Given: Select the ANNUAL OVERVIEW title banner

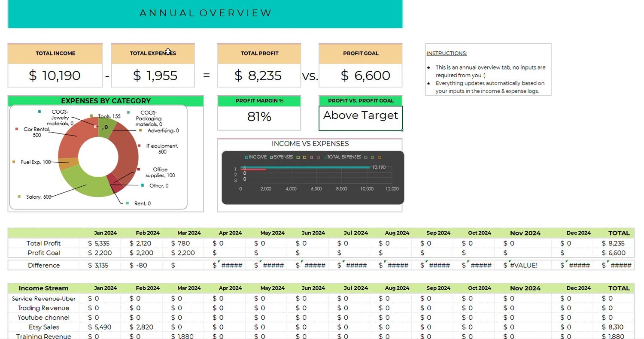Looking at the screenshot, I should (205, 13).
